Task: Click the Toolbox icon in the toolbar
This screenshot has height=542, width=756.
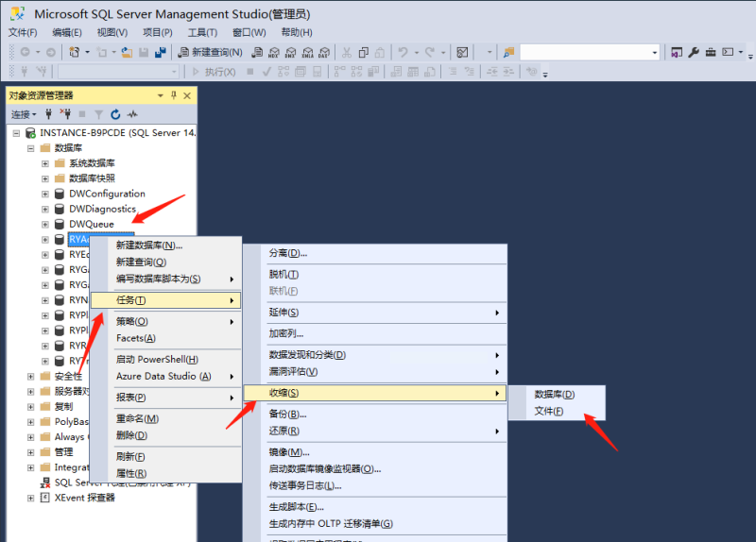Action: [711, 52]
